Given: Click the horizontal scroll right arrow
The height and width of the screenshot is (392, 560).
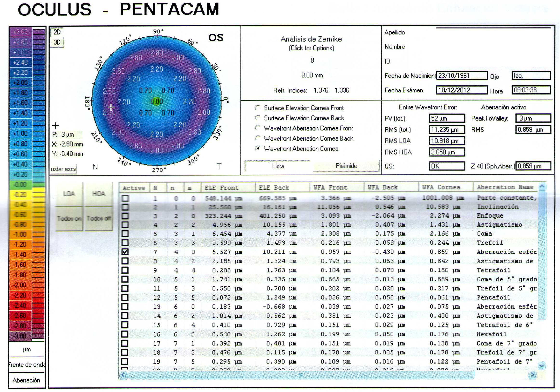Looking at the screenshot, I should [x=532, y=375].
